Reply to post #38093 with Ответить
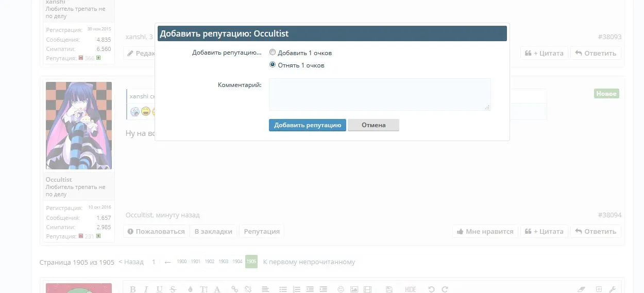 (596, 53)
